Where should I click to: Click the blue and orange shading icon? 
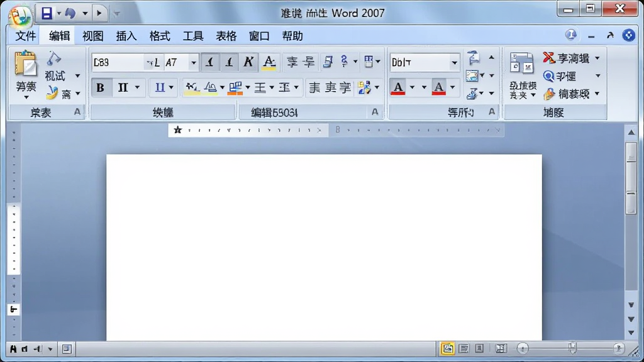coord(235,87)
